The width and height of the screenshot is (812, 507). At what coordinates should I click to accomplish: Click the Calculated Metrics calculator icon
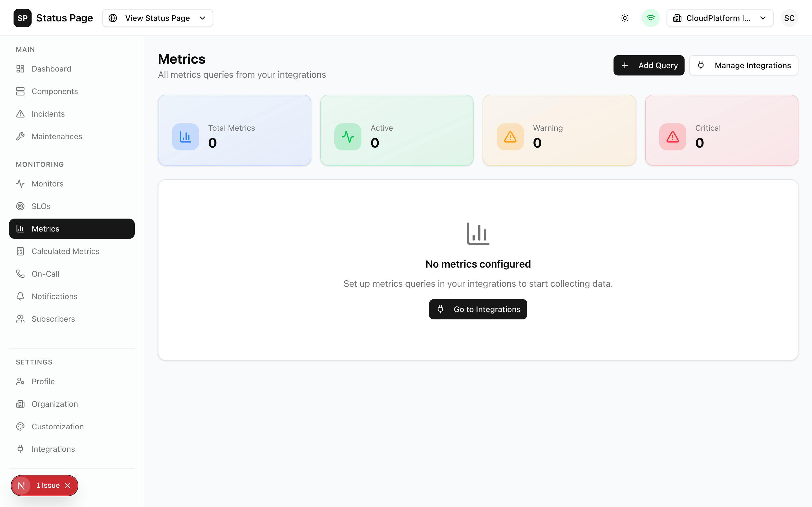pyautogui.click(x=21, y=251)
